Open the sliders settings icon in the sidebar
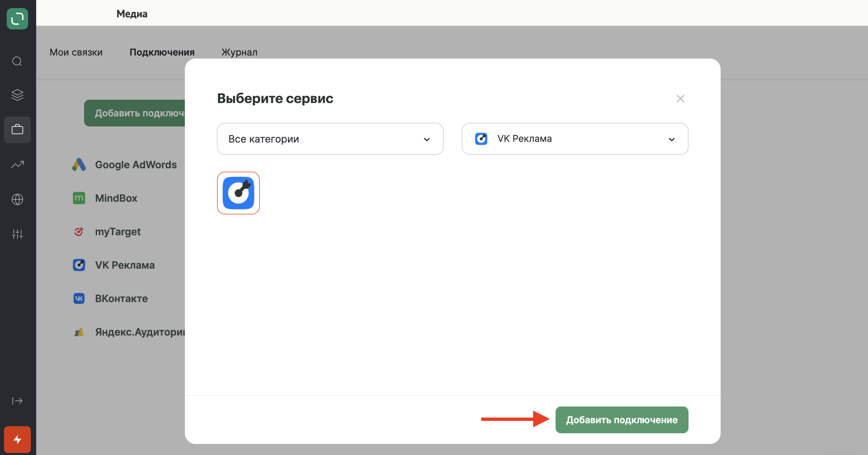 tap(17, 234)
